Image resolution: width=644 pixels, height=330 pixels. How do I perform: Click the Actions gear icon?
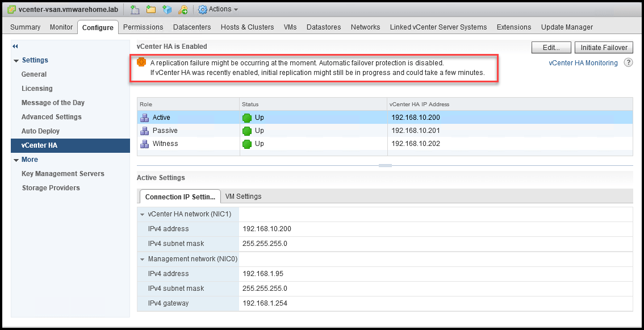coord(203,10)
